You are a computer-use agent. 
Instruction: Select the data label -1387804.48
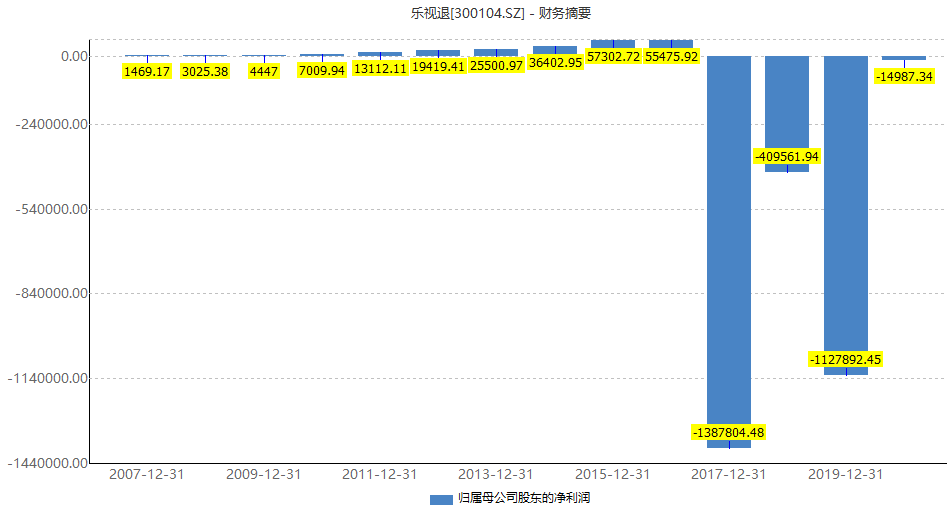728,432
